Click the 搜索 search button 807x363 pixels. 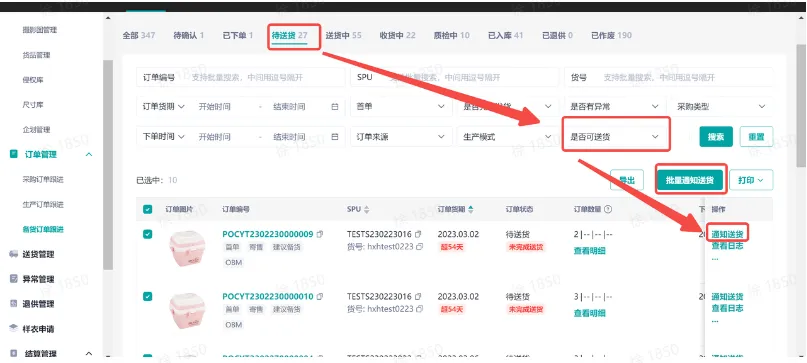click(716, 137)
